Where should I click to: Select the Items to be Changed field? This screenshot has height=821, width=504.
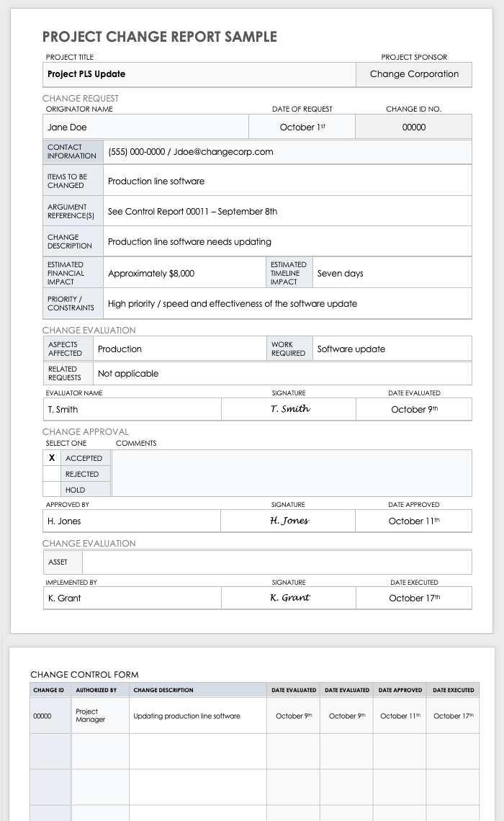click(288, 181)
